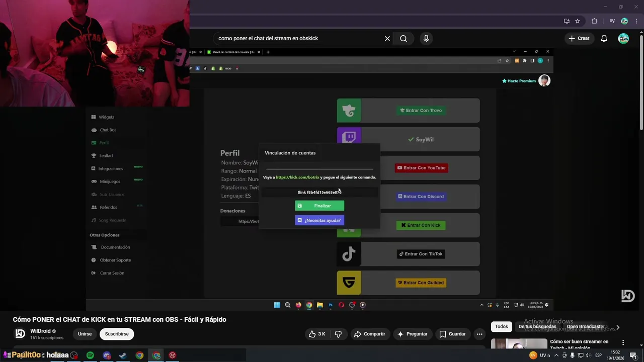
Task: Open the kick.com/botrix link in dialog
Action: coord(297,177)
